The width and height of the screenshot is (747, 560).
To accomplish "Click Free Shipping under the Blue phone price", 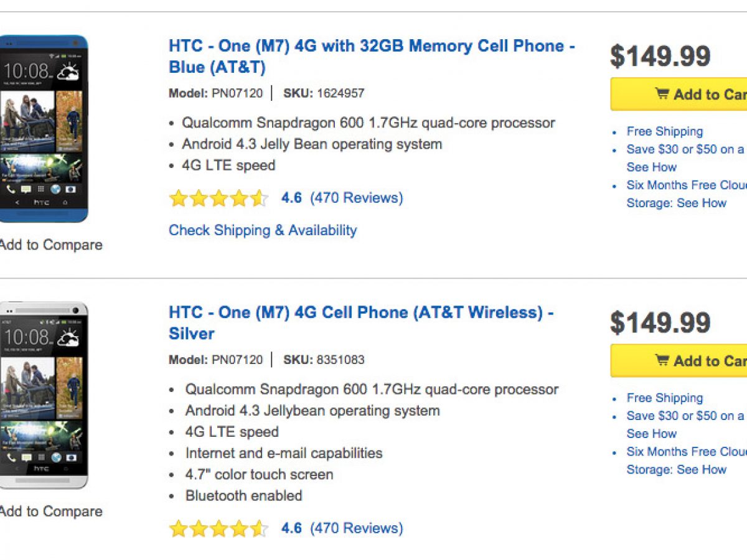I will pyautogui.click(x=665, y=131).
